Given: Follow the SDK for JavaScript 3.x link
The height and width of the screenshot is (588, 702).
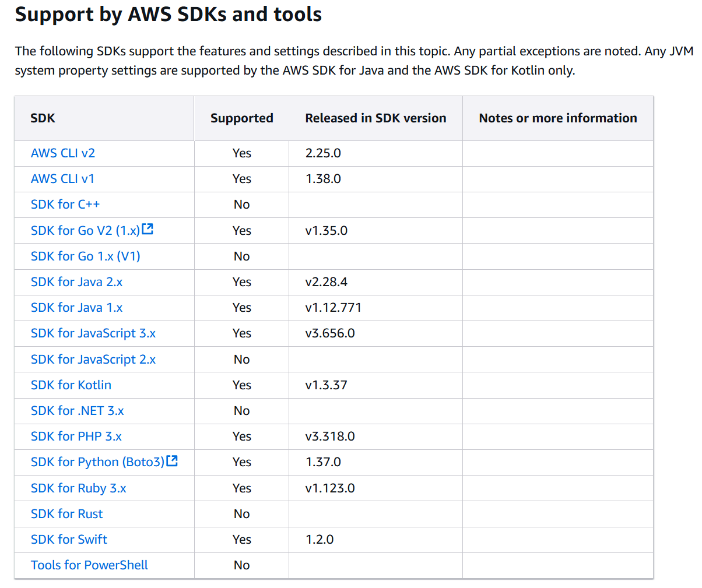Looking at the screenshot, I should tap(93, 333).
